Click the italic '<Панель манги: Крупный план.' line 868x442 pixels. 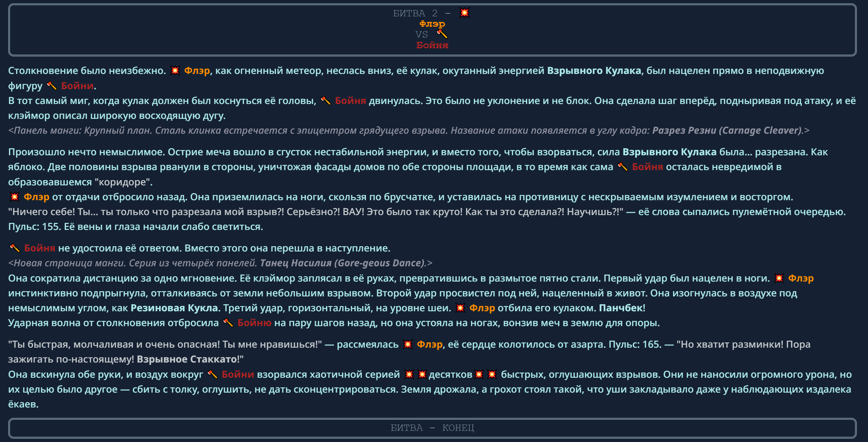pos(409,130)
